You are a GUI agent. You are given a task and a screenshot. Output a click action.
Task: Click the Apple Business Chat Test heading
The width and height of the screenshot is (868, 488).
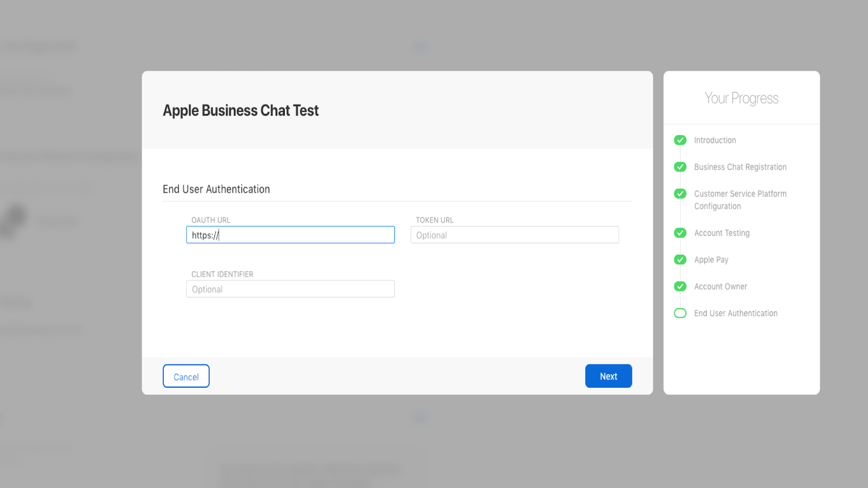pos(240,110)
